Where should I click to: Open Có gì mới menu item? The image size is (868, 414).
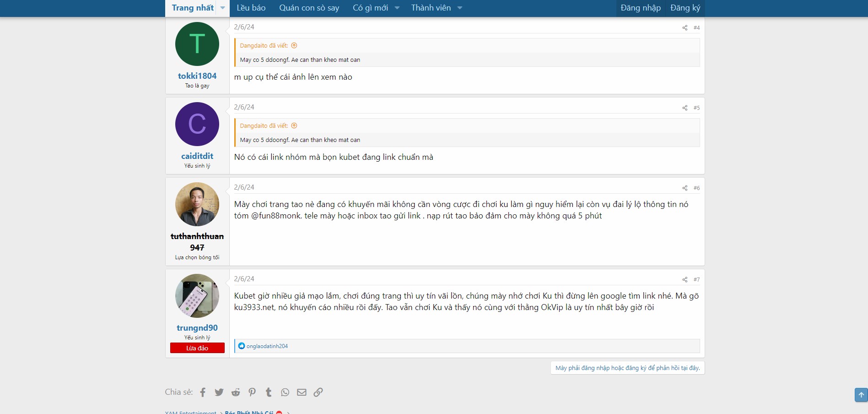click(x=370, y=8)
